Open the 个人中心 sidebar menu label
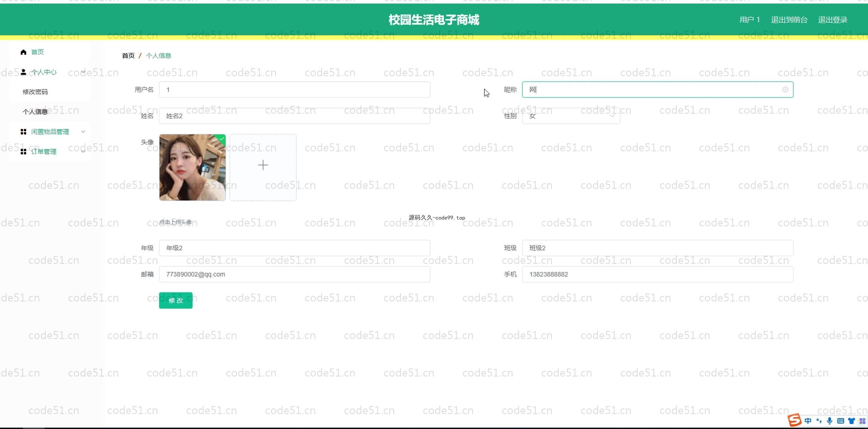The width and height of the screenshot is (868, 429). point(44,72)
